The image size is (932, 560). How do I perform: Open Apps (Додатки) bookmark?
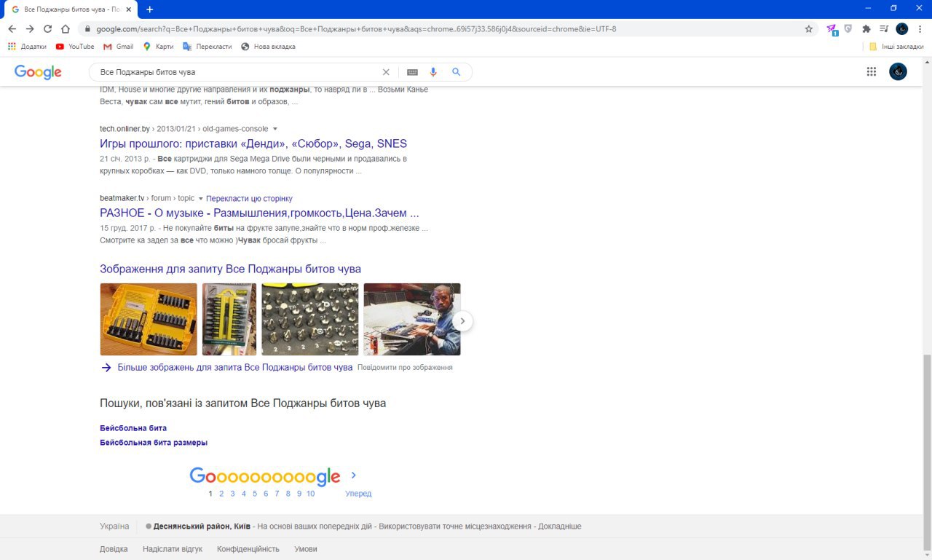click(x=27, y=47)
